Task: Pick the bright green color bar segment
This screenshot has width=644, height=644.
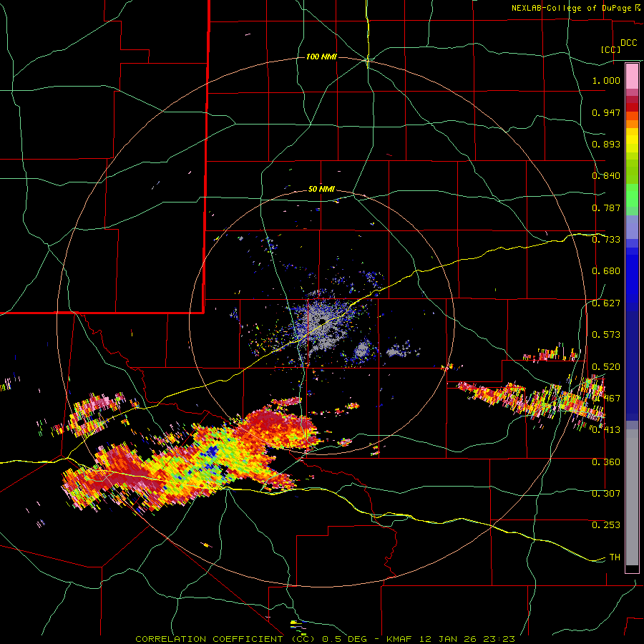Action: pyautogui.click(x=632, y=195)
